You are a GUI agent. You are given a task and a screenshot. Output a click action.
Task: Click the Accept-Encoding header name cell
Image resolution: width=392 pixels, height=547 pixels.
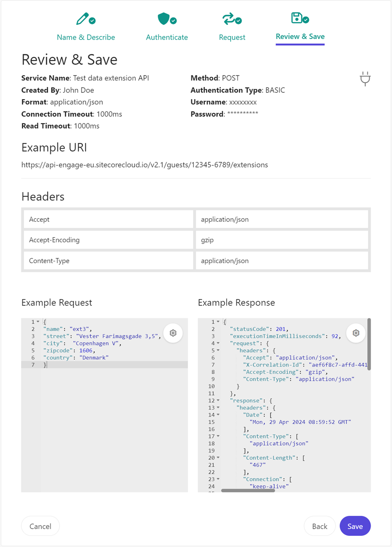[x=108, y=240]
